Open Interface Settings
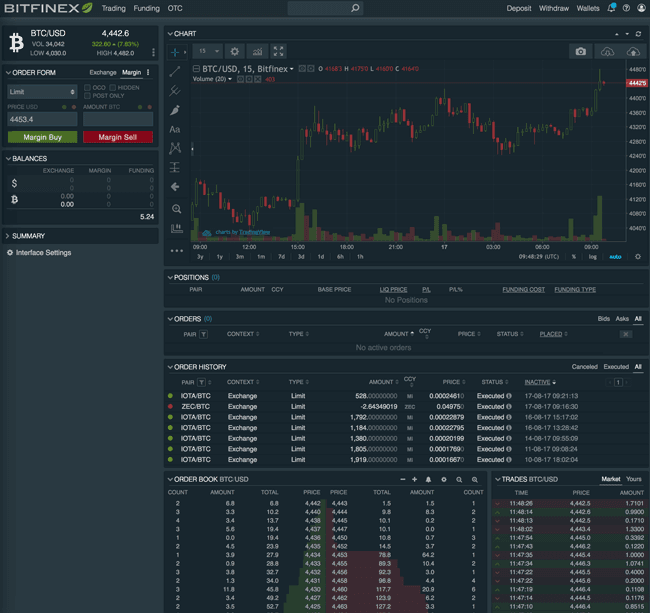Viewport: 650px width, 613px height. [39, 252]
